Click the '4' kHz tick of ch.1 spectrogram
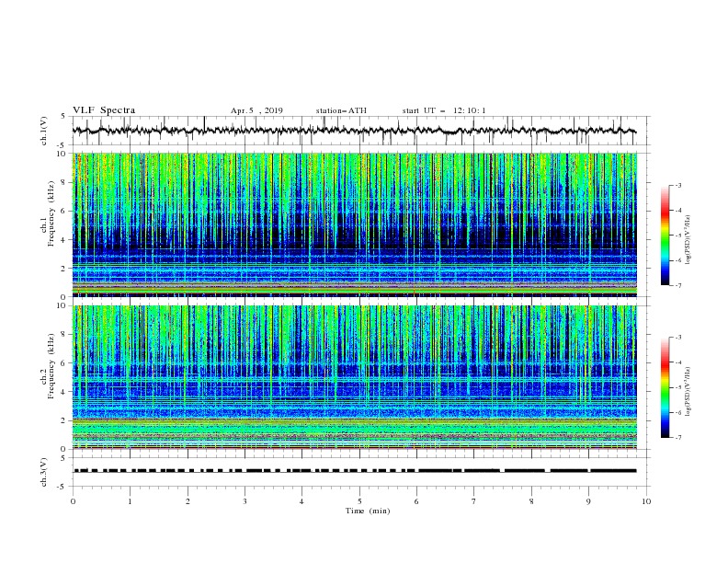The width and height of the screenshot is (728, 563). (x=65, y=240)
